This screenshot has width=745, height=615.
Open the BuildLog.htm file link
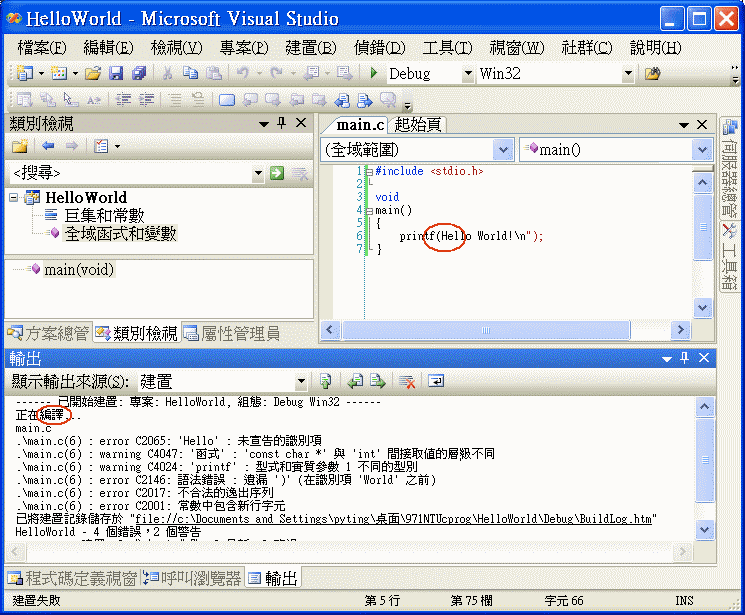tap(393, 519)
